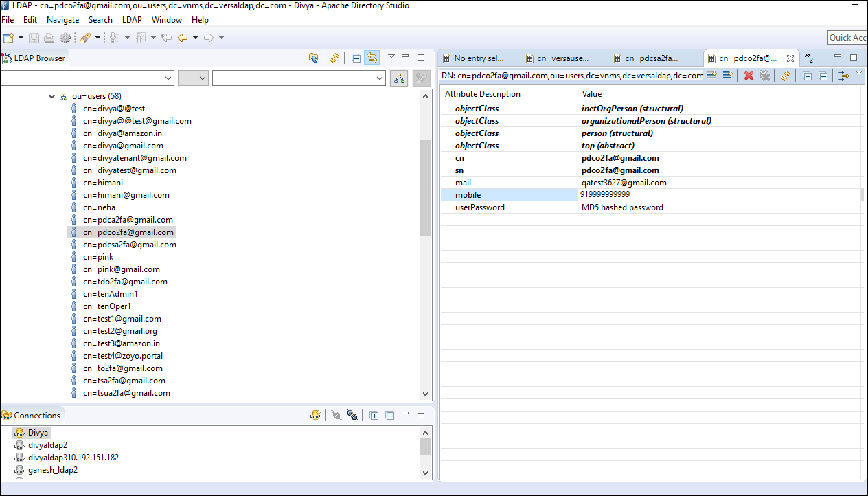Open the search attribute combo box dropdown
Screen dimensions: 868x496
(x=169, y=78)
